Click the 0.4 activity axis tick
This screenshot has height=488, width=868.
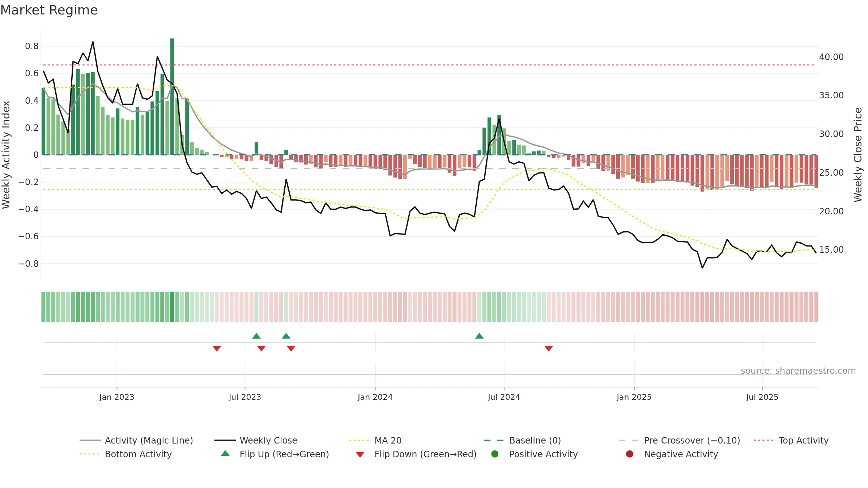[32, 100]
